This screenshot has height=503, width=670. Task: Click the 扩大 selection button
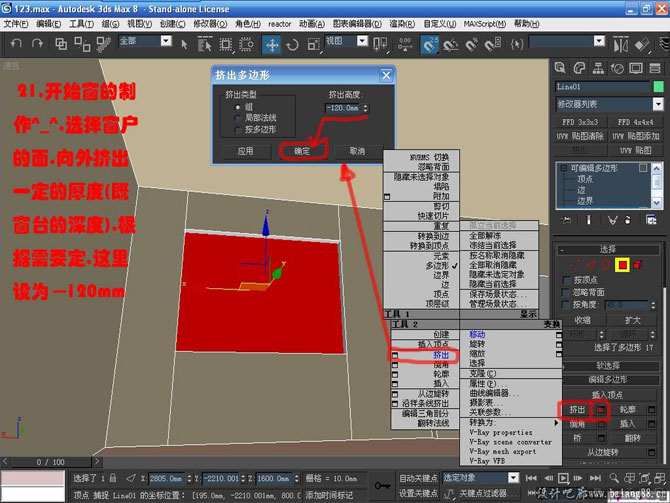(x=633, y=321)
